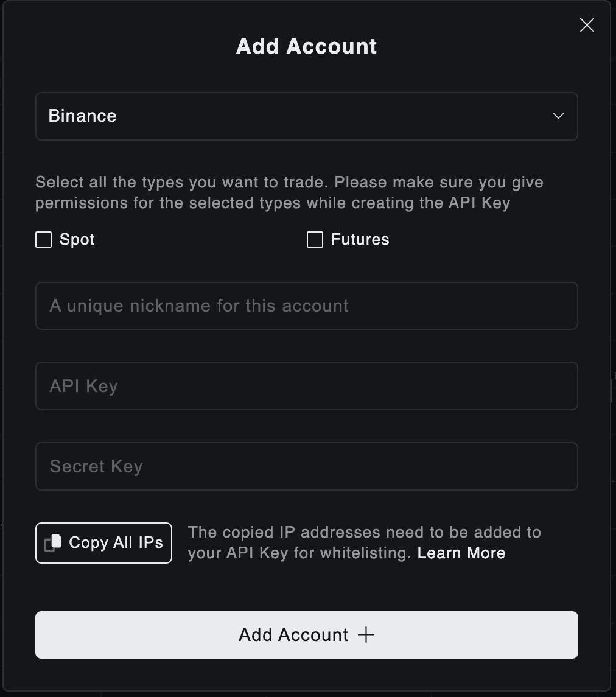
Task: Close the Add Account dialog
Action: click(587, 26)
